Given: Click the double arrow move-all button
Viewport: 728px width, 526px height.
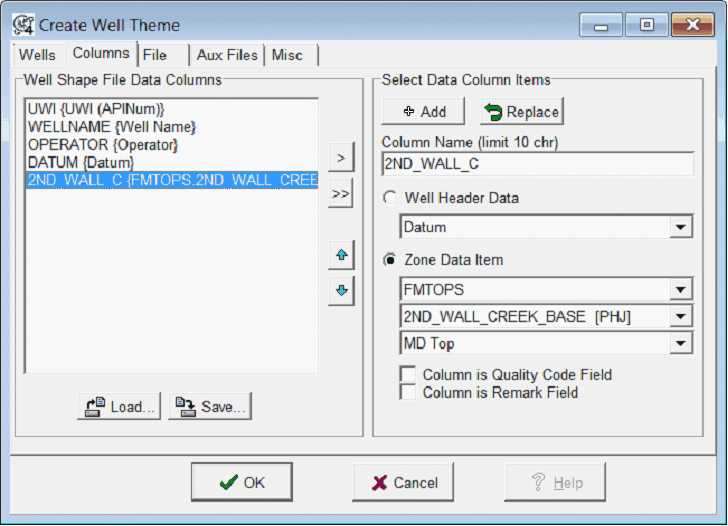Looking at the screenshot, I should [x=341, y=194].
